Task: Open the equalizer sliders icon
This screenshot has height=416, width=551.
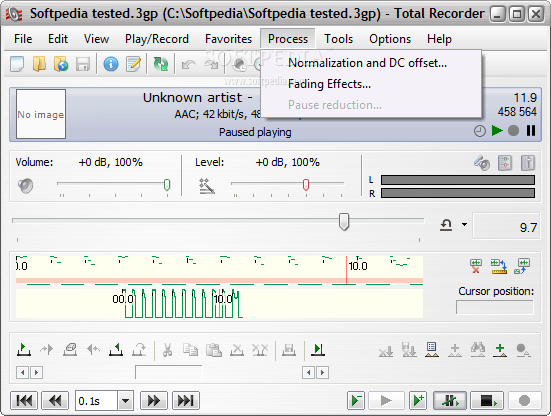Action: click(505, 163)
